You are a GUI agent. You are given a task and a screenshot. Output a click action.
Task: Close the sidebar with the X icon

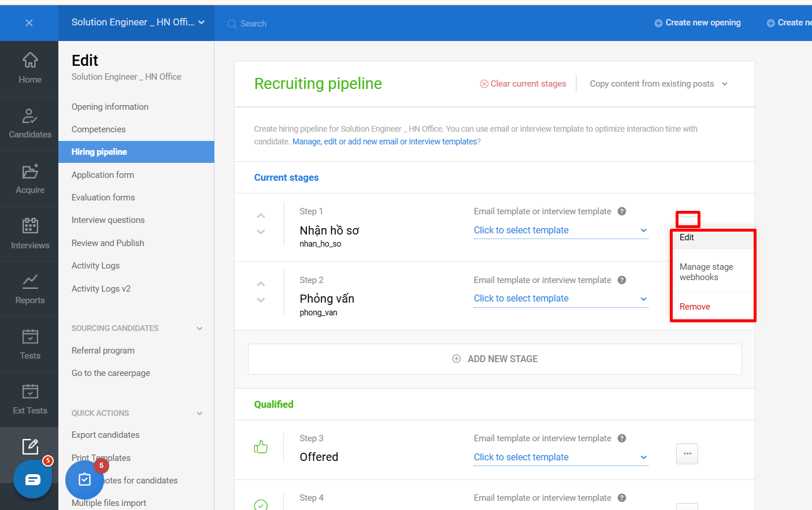click(29, 23)
